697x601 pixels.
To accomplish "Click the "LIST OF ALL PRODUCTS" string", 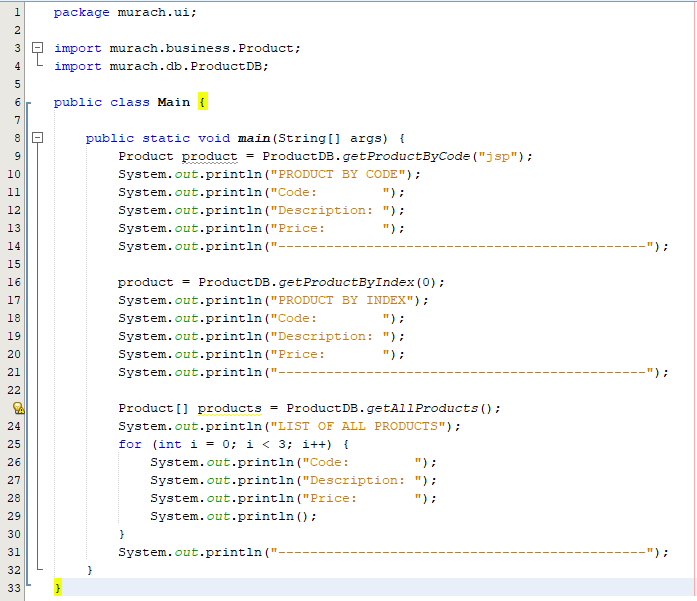I will 358,426.
